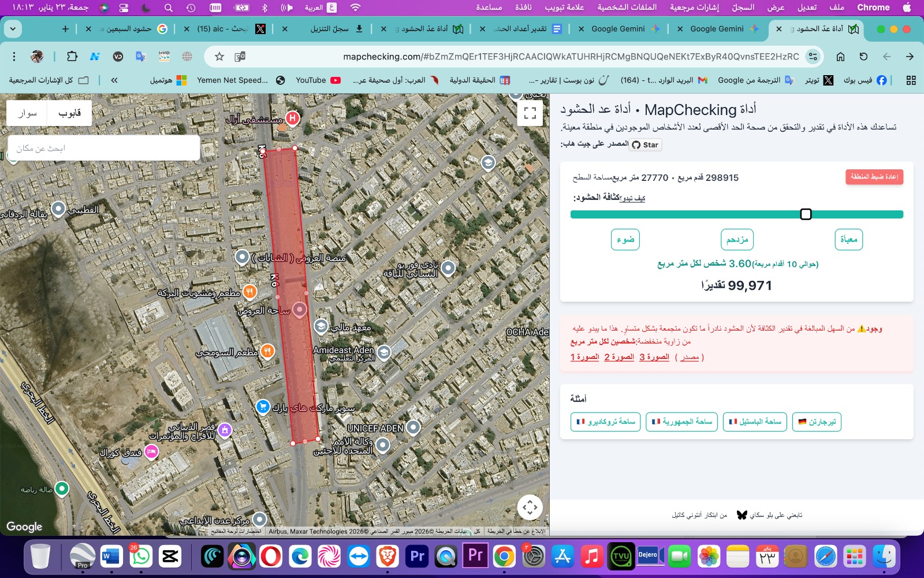Click the High Park supermarket cart marker
Image resolution: width=924 pixels, height=578 pixels.
(263, 407)
